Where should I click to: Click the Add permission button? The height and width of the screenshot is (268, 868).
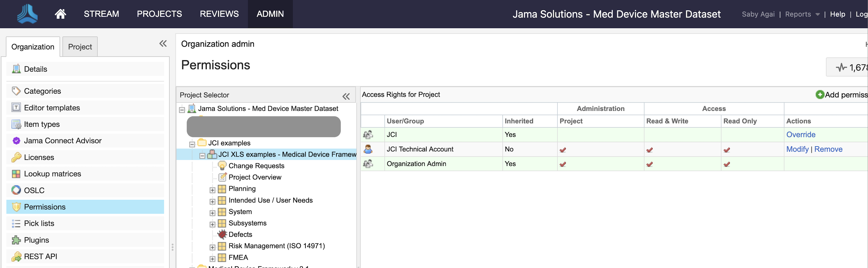pos(842,95)
